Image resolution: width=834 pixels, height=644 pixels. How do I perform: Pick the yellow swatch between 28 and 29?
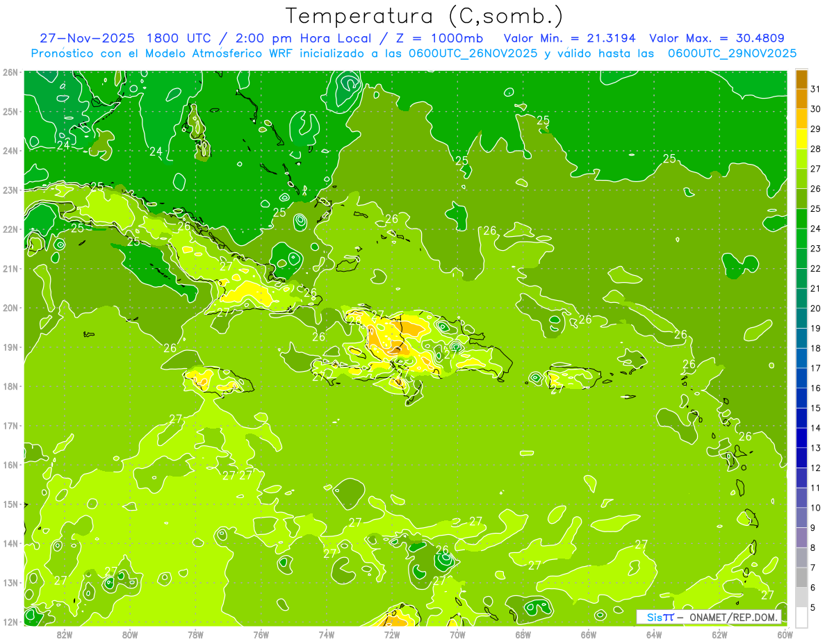tap(801, 139)
